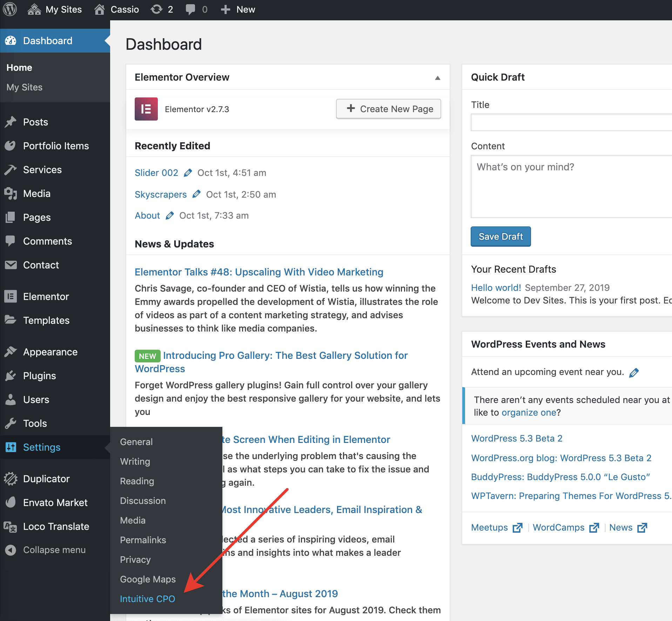
Task: Click the edit pencil beside Skyscrapers
Action: (196, 194)
